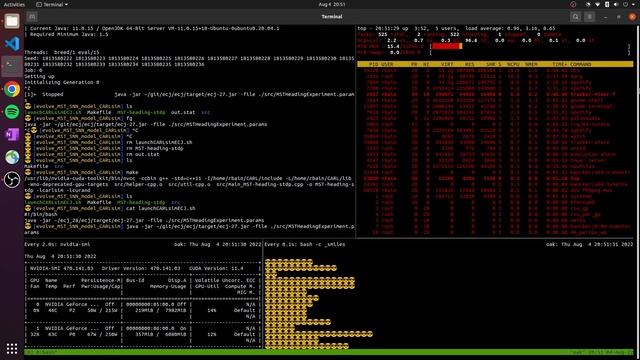Open the system menu dropdown arrow
Screen dimensions: 640x360
pos(634,4)
